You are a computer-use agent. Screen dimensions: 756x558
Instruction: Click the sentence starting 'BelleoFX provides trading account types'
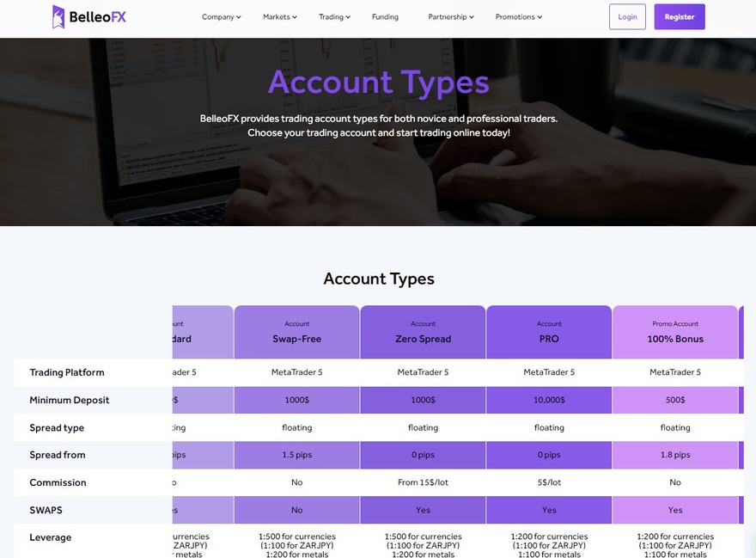[x=379, y=119]
